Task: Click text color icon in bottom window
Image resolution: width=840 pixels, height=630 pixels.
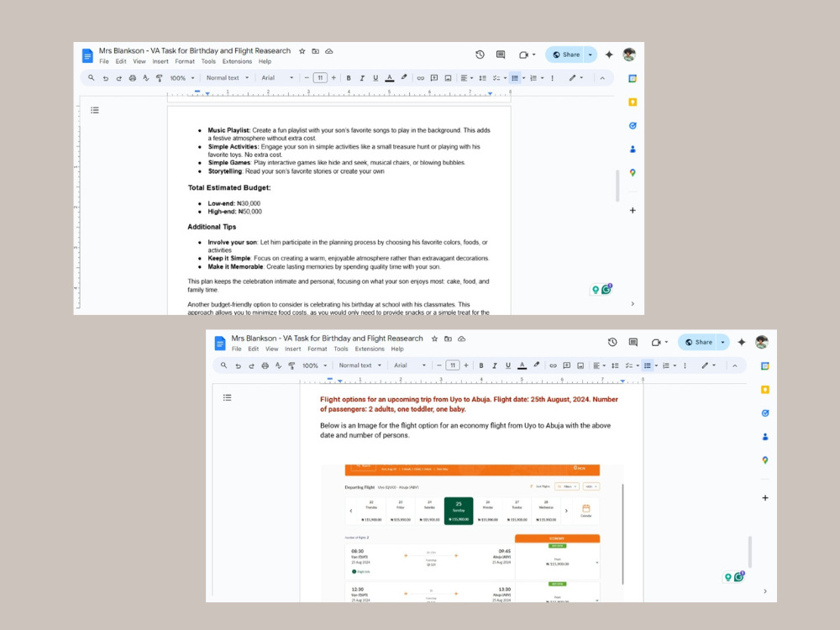Action: [522, 366]
